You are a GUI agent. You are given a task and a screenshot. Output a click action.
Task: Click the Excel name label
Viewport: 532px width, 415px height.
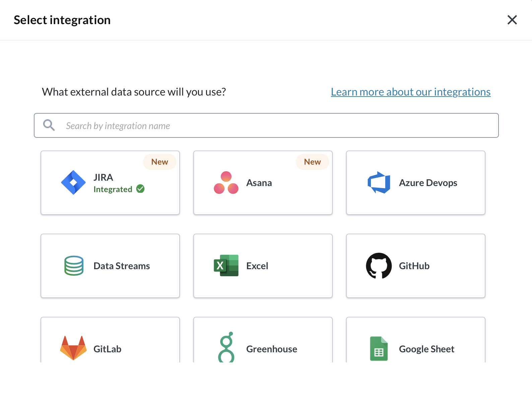257,266
